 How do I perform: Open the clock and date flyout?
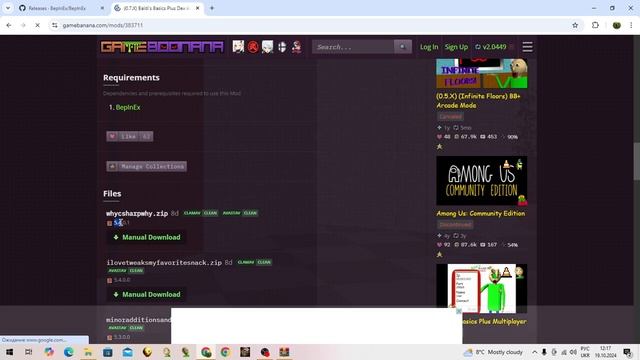605,352
